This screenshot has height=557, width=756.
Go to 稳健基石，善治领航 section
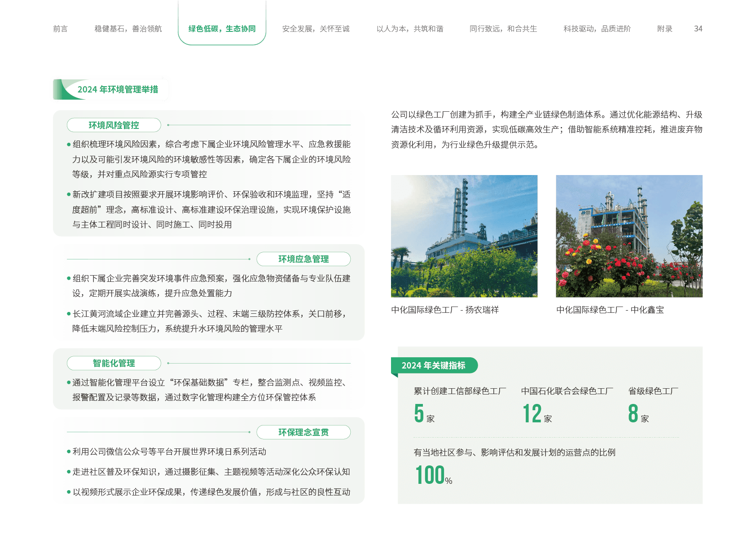click(x=128, y=29)
